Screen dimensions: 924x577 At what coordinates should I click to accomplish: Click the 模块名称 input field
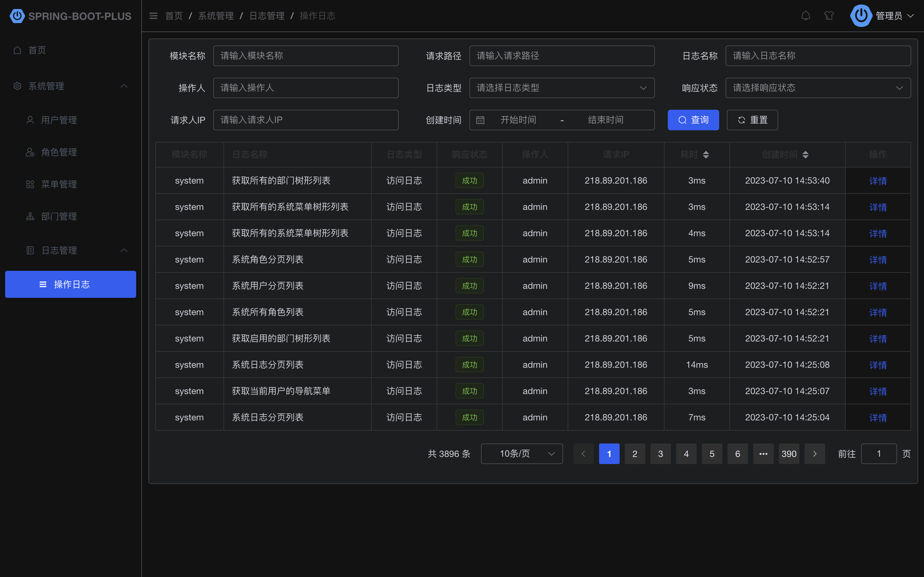(x=305, y=56)
